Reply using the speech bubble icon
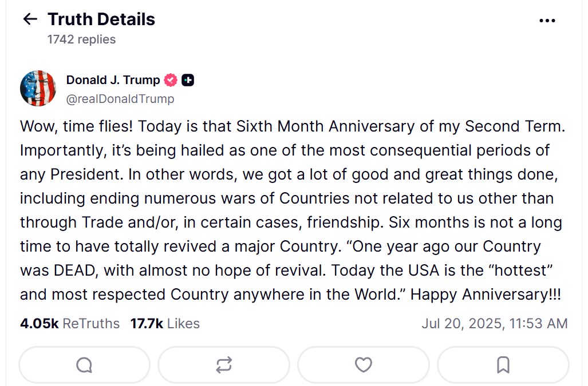 [x=84, y=365]
